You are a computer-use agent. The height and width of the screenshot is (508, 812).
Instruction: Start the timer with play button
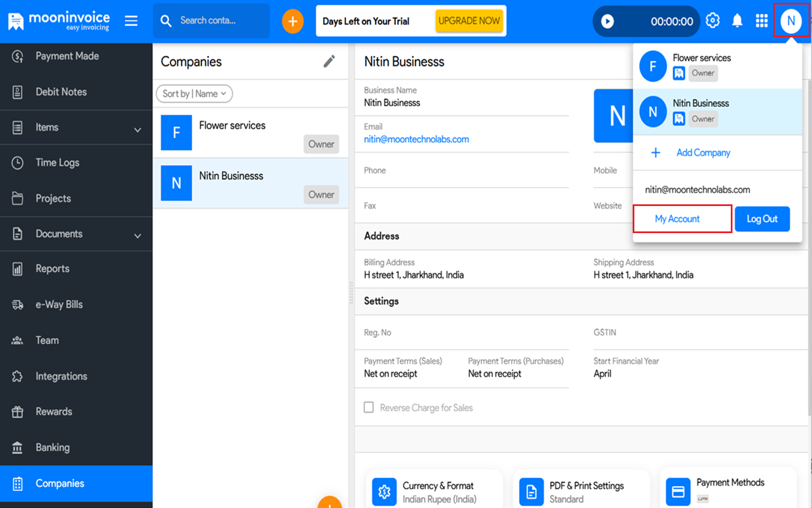point(607,21)
